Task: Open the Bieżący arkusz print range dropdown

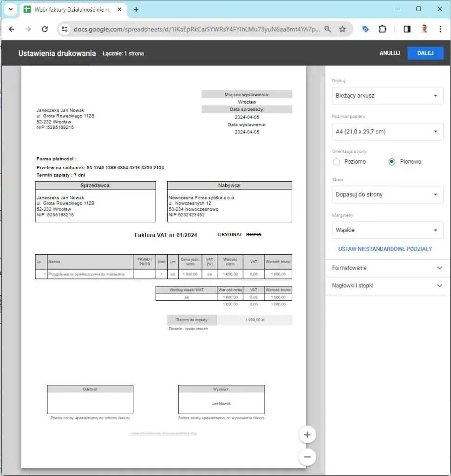Action: tap(387, 96)
